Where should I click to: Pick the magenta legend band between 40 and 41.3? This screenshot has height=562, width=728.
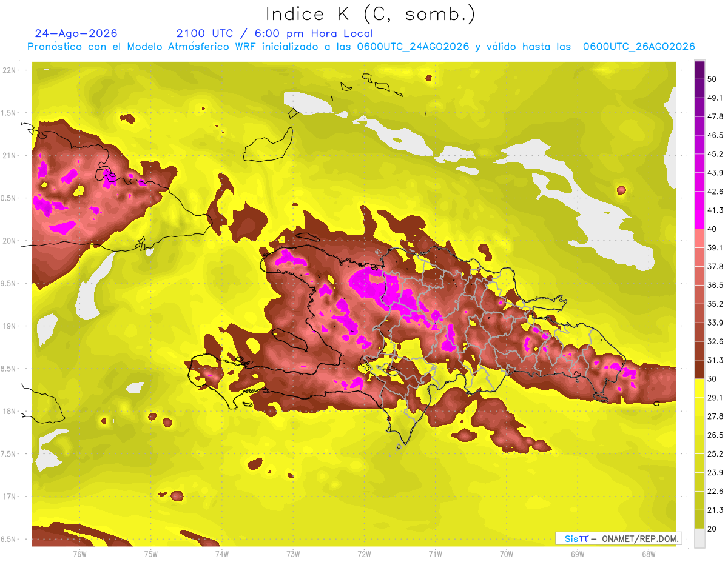tap(700, 219)
